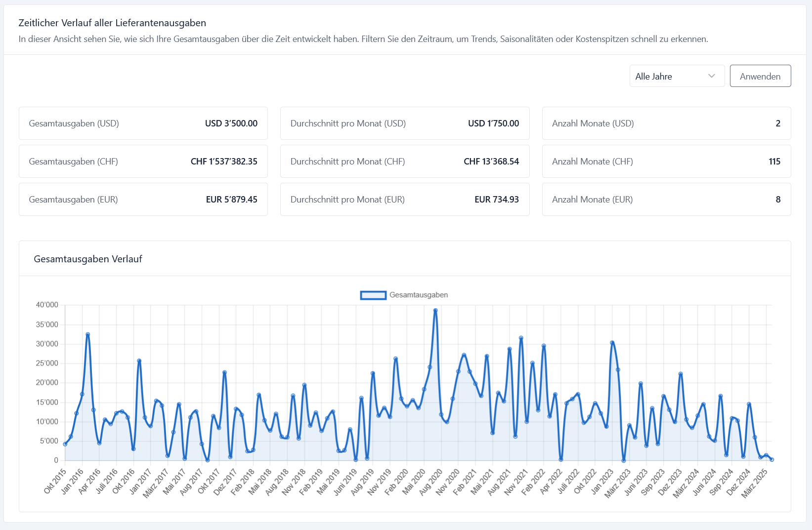Click the Durchschnitt pro Monat (CHF) card
This screenshot has width=812, height=530.
[x=404, y=162]
